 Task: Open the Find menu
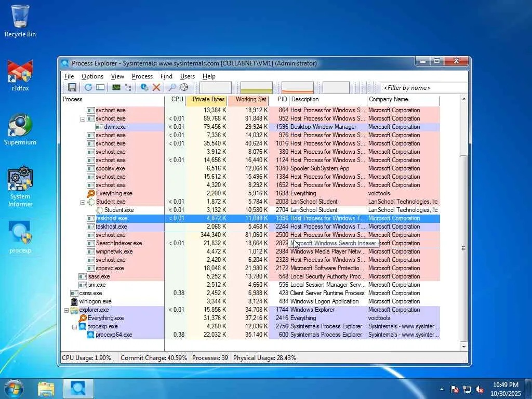166,76
